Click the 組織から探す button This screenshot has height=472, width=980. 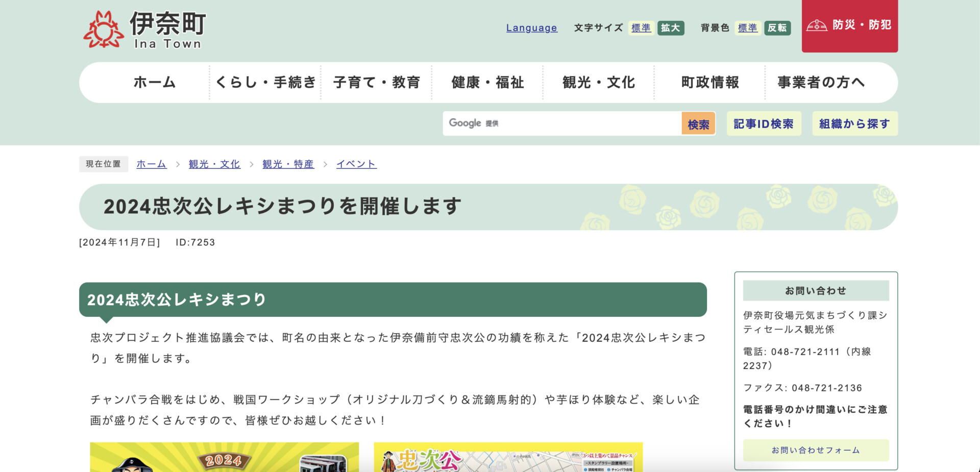tap(854, 124)
